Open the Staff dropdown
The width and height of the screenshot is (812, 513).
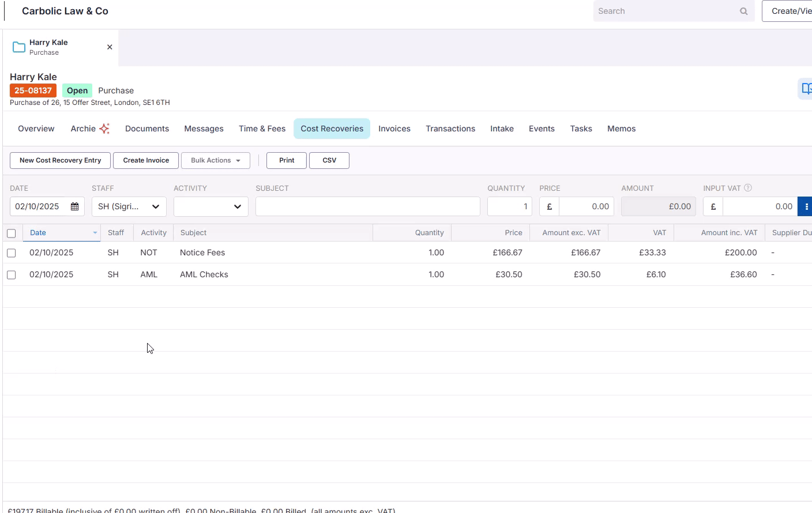click(x=129, y=206)
